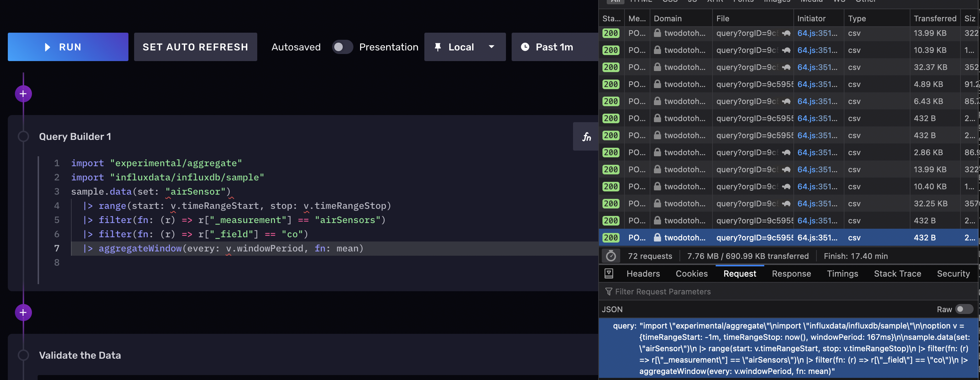Switch to the Timings tab

tap(842, 273)
